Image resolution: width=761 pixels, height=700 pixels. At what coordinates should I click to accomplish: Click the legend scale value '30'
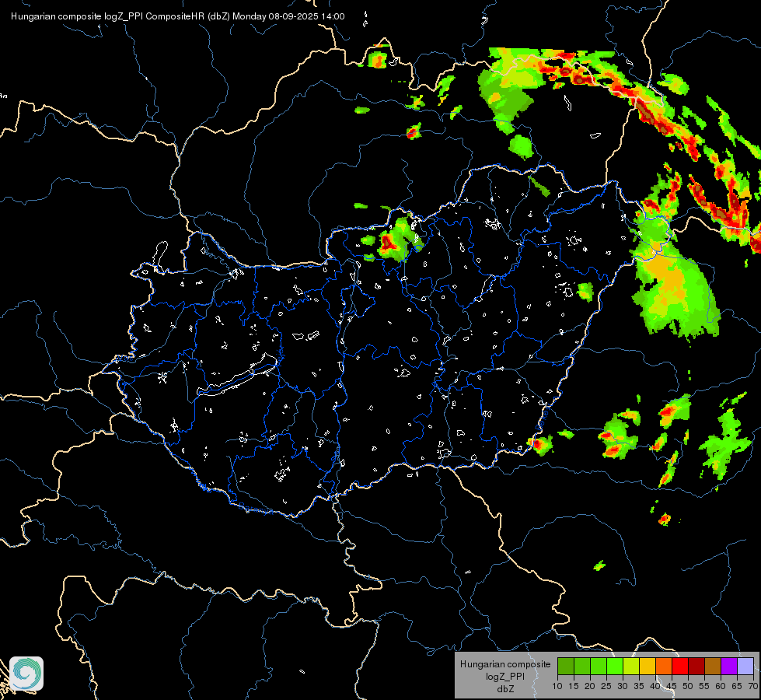623,687
